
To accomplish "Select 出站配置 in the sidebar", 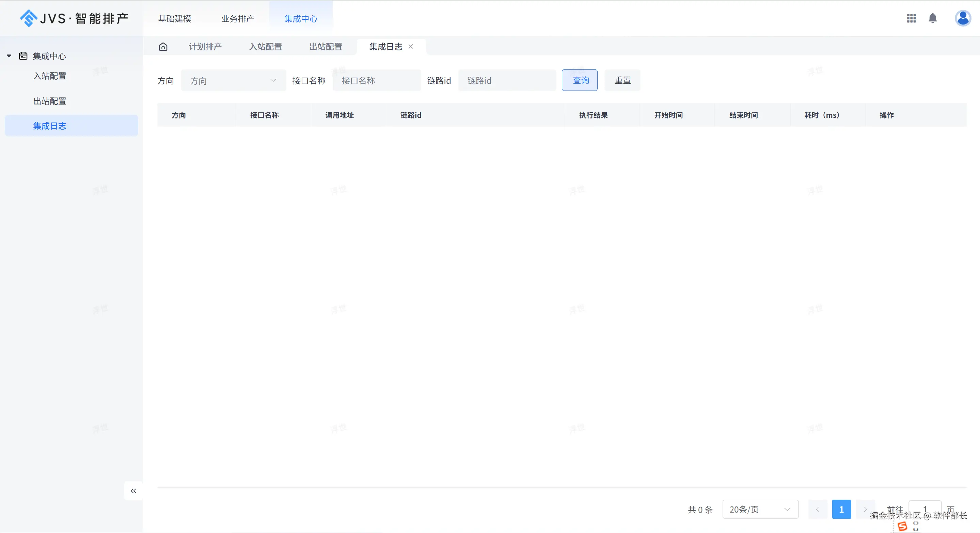I will 50,101.
